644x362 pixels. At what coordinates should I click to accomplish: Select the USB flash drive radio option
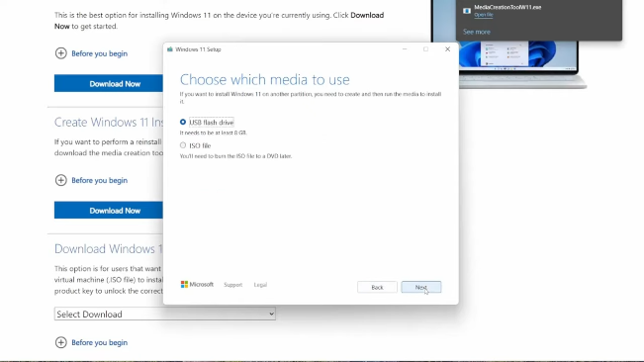pyautogui.click(x=183, y=122)
